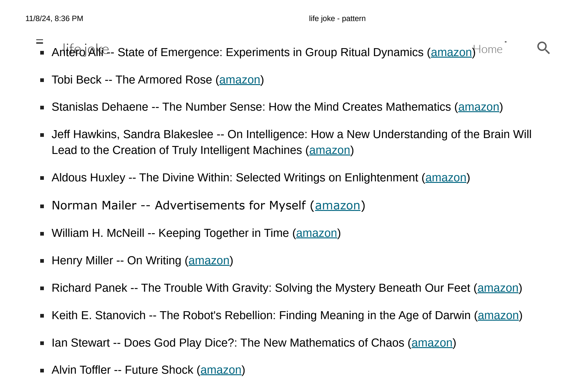Open amazon link for Future Shock

coord(221,370)
